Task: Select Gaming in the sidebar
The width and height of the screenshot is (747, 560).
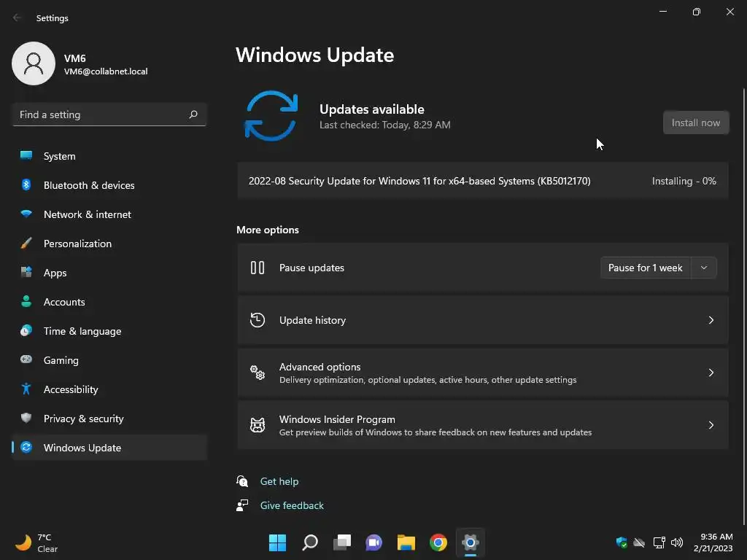Action: click(x=109, y=359)
